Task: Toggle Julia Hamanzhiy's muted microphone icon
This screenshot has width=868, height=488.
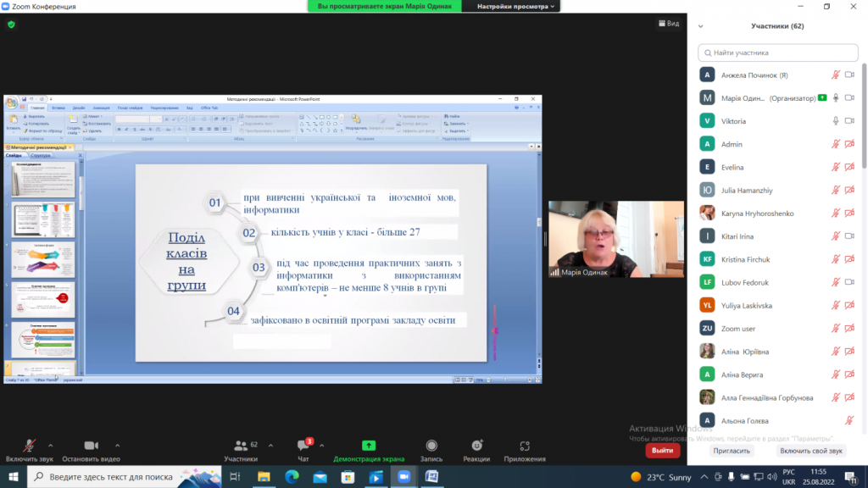Action: click(x=836, y=191)
